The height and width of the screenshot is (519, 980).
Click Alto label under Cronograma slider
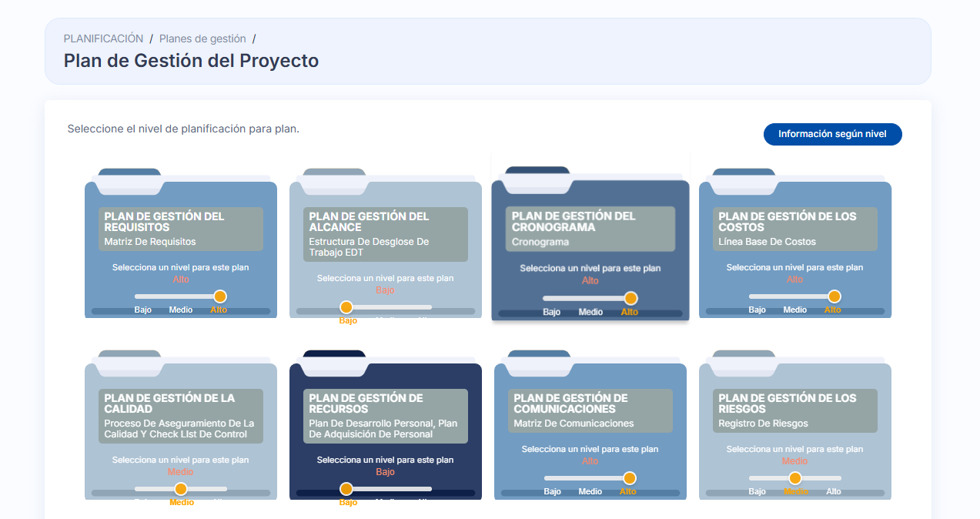tap(630, 312)
